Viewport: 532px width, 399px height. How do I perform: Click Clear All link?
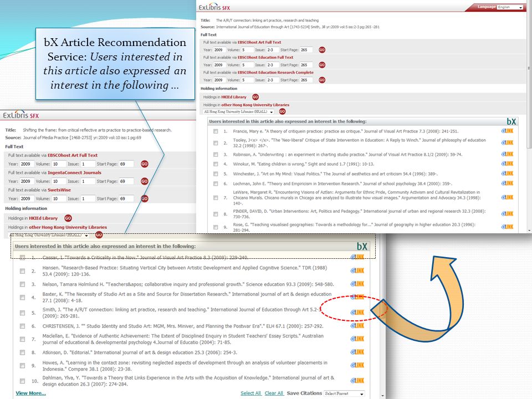tap(274, 393)
